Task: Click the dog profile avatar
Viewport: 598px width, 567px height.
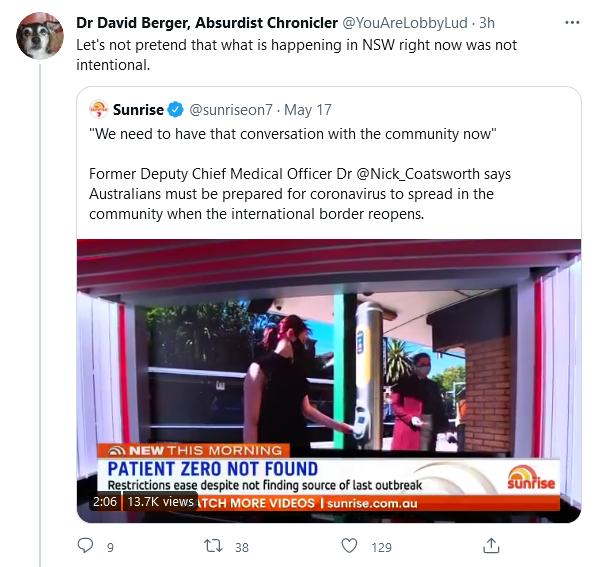Action: click(40, 36)
